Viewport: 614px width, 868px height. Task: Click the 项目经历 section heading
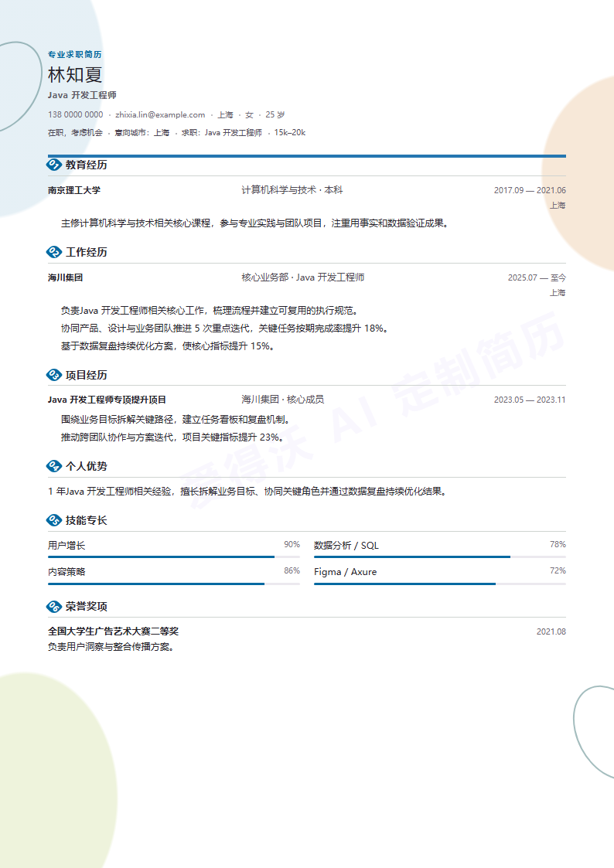pyautogui.click(x=87, y=375)
